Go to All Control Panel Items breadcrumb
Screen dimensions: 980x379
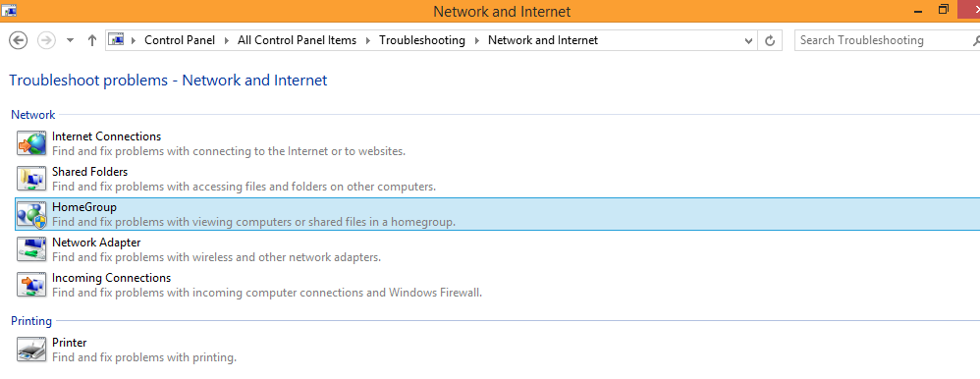(x=297, y=40)
